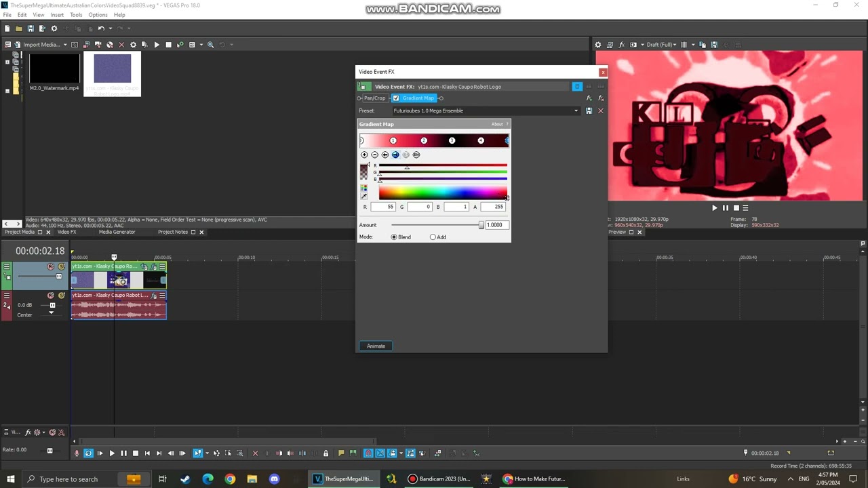Click Play in the transport bar
This screenshot has height=488, width=868.
click(112, 453)
